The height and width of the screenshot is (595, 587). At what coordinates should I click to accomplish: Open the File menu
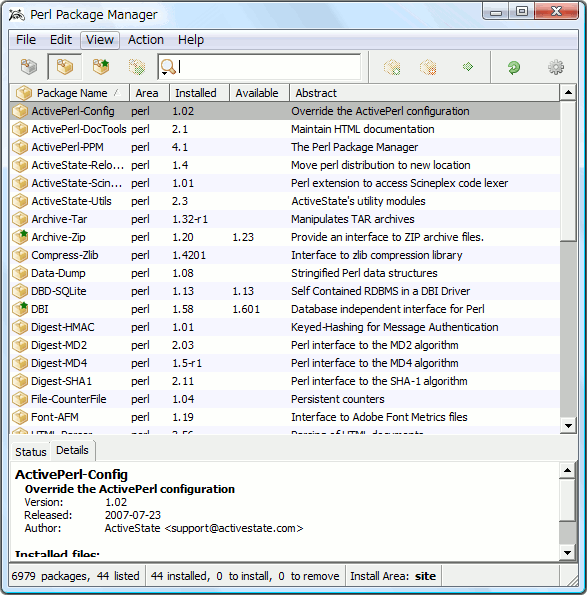(x=26, y=40)
